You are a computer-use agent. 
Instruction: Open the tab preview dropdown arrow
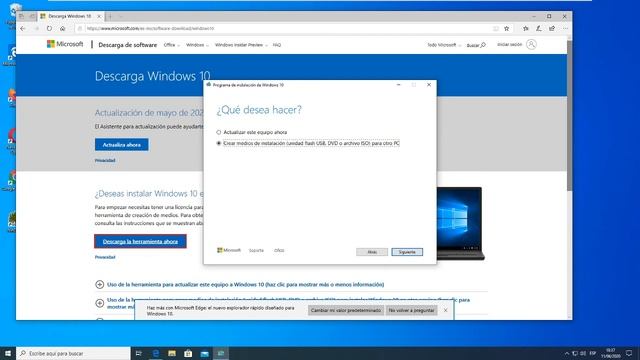tap(121, 16)
